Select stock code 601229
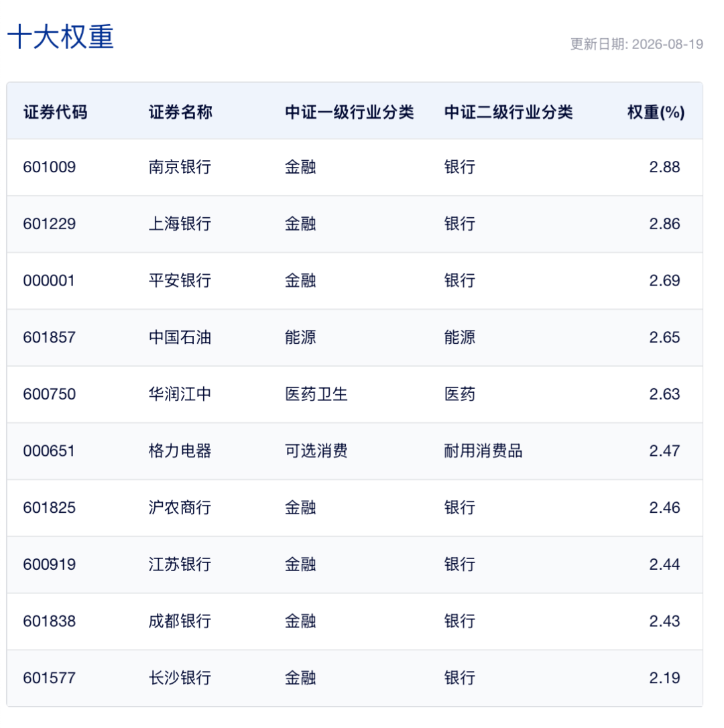Image resolution: width=724 pixels, height=728 pixels. point(49,224)
